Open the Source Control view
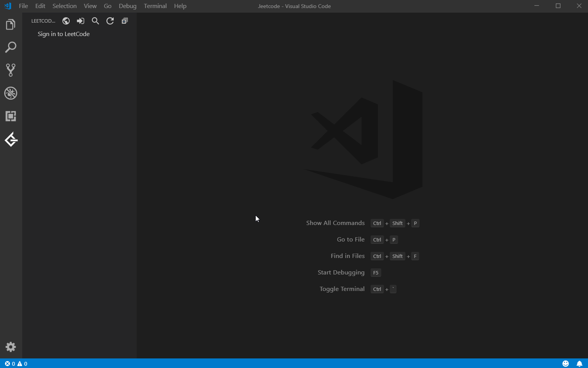The width and height of the screenshot is (588, 368). [10, 70]
